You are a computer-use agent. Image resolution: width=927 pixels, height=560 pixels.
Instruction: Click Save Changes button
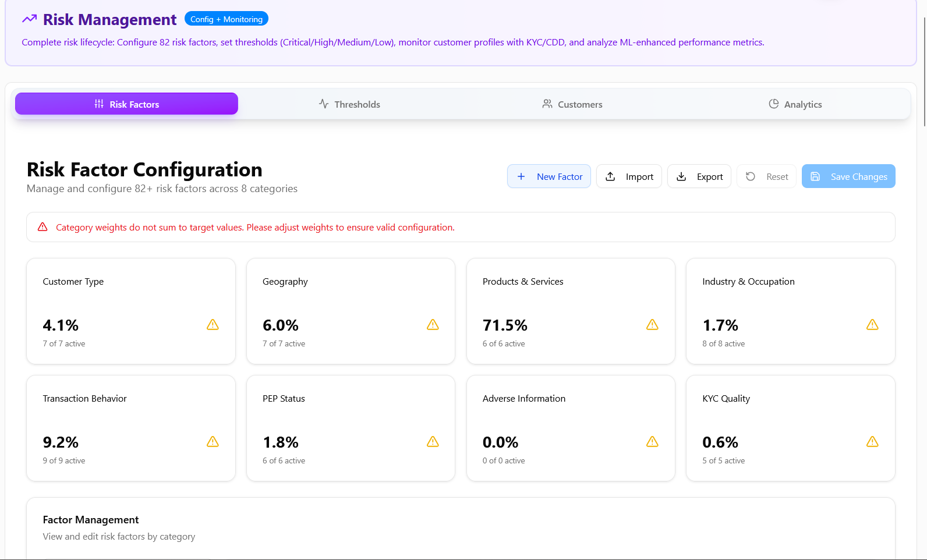coord(848,176)
